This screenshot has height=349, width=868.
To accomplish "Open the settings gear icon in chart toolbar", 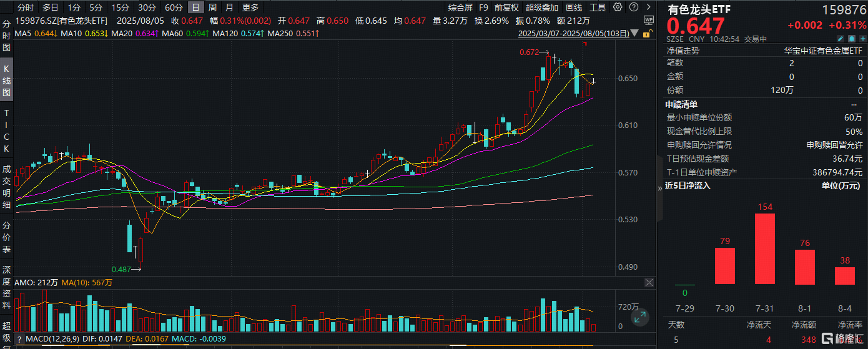I will click(618, 7).
